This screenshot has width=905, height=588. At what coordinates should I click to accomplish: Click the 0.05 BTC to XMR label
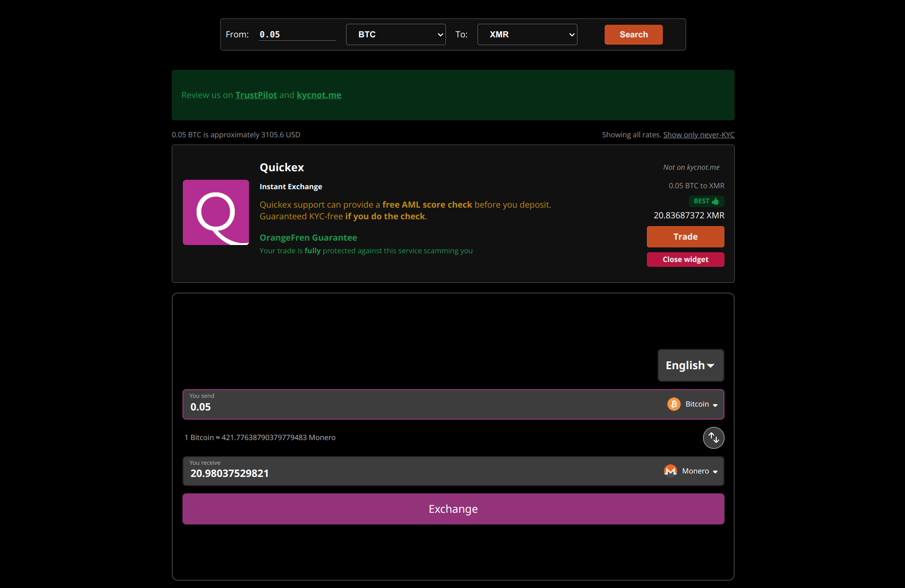coord(696,186)
